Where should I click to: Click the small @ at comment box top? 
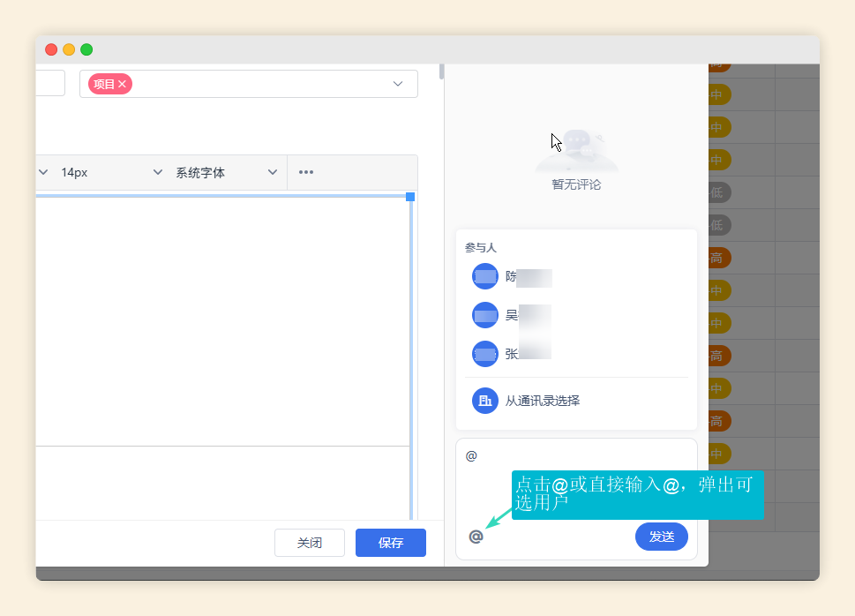pyautogui.click(x=472, y=454)
